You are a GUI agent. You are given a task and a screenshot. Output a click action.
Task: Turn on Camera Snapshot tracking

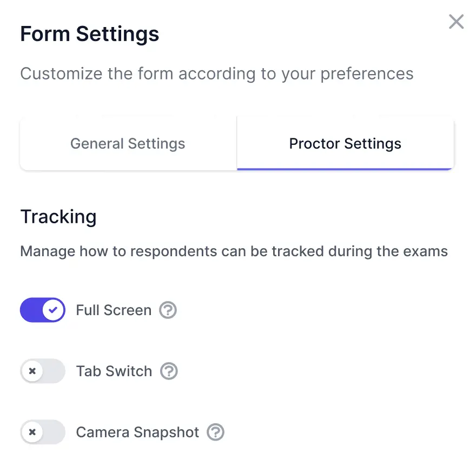click(43, 432)
